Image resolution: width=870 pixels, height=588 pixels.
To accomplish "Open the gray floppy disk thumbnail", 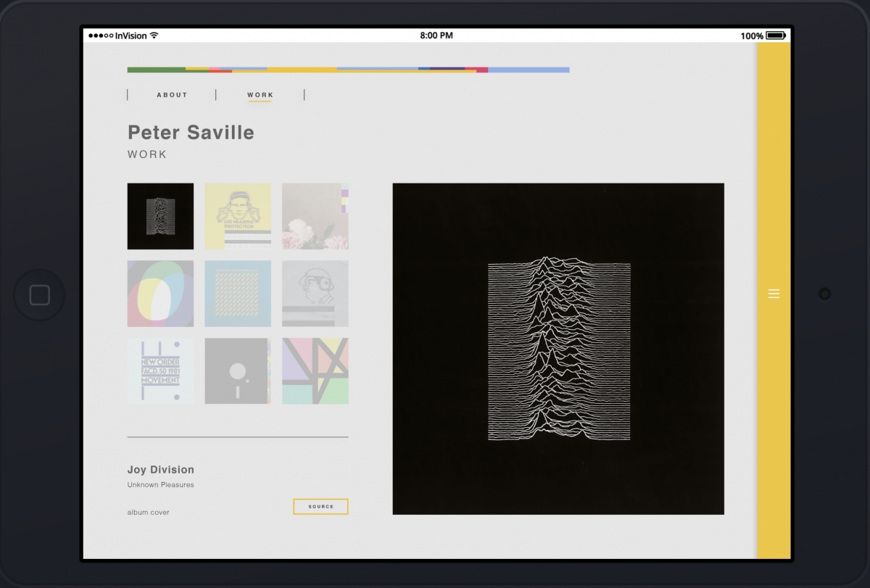I will point(238,371).
